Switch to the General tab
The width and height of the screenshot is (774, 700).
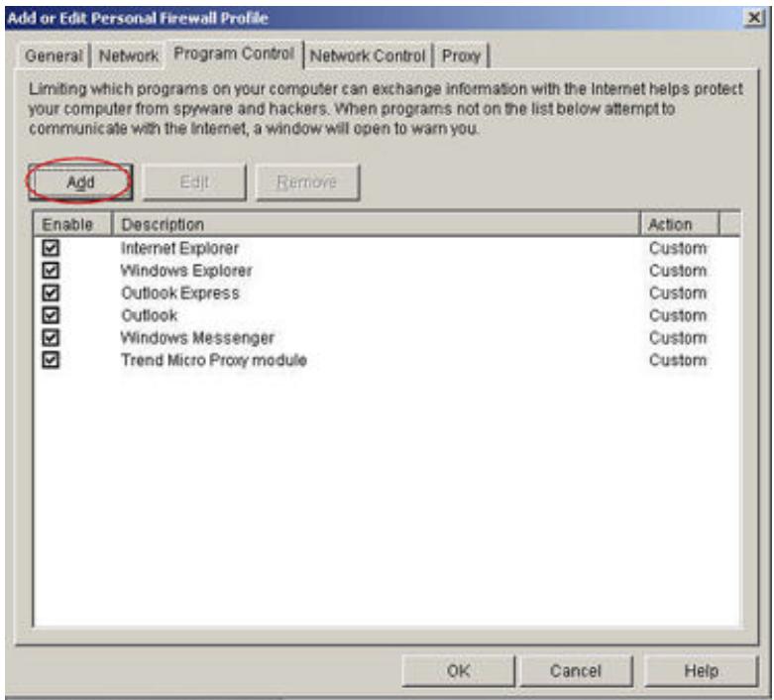tap(54, 56)
